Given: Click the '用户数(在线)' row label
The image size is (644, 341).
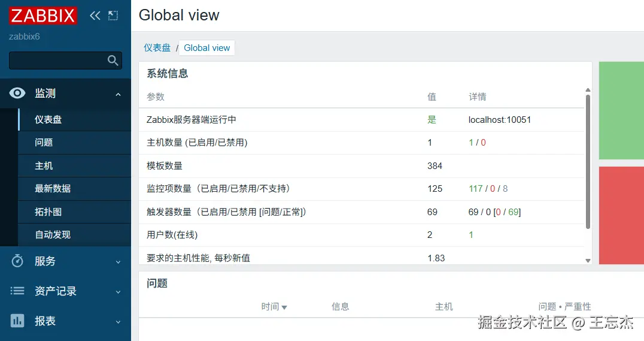Looking at the screenshot, I should tap(172, 235).
